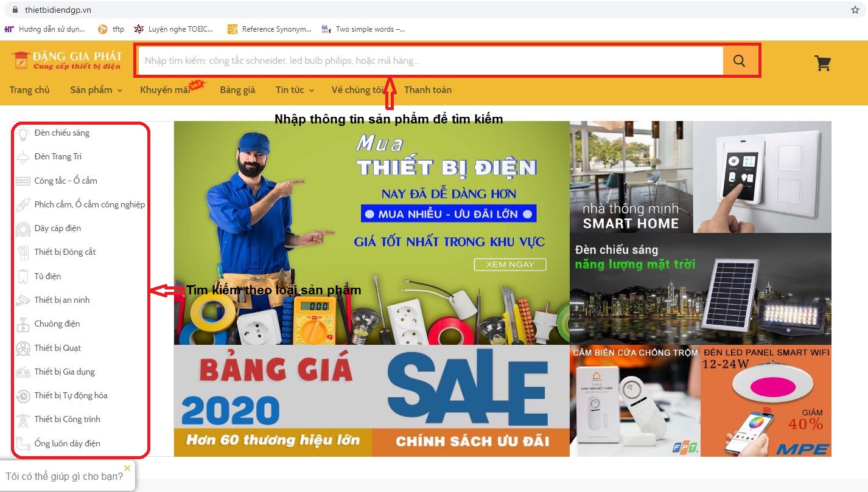Select the Thiết bị Quạt fan icon
The height and width of the screenshot is (492, 868).
point(23,348)
